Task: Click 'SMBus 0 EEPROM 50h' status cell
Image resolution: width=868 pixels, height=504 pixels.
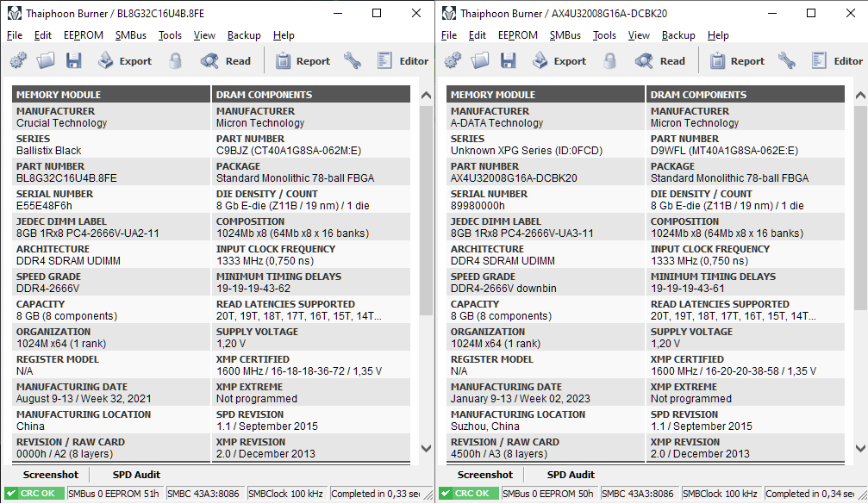Action: tap(548, 494)
